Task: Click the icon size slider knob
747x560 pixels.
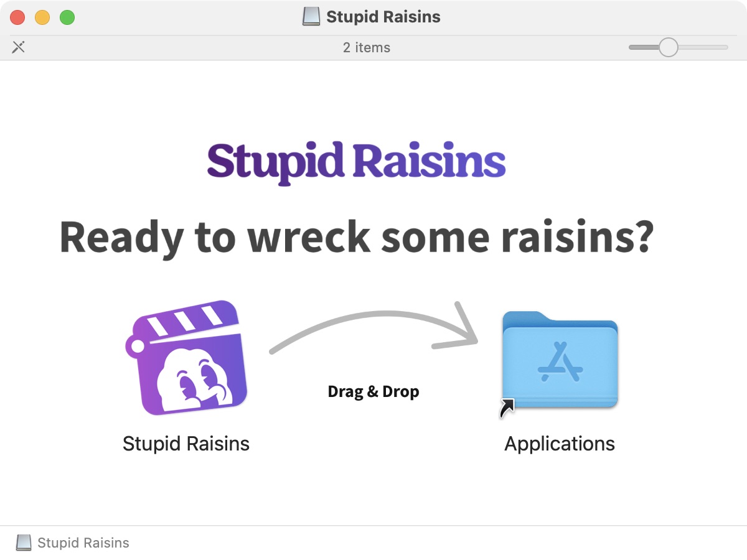Action: (668, 47)
